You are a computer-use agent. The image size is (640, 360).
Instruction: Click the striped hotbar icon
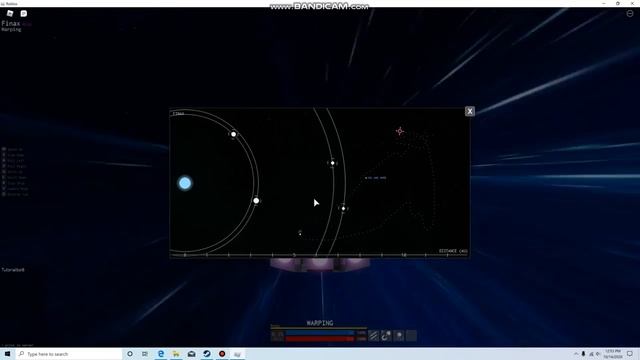click(373, 336)
